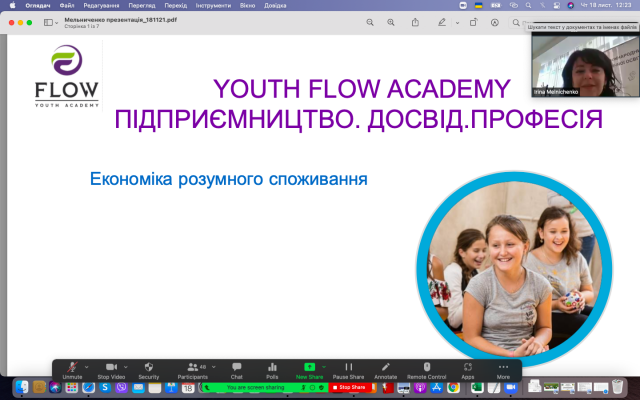
Task: Open audio options arrow next to Unmute
Action: 86,367
